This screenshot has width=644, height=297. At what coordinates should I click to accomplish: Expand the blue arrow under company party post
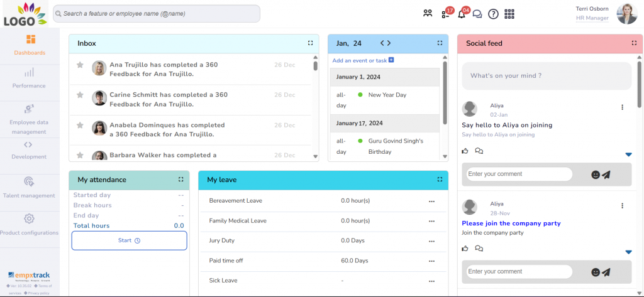coord(628,252)
